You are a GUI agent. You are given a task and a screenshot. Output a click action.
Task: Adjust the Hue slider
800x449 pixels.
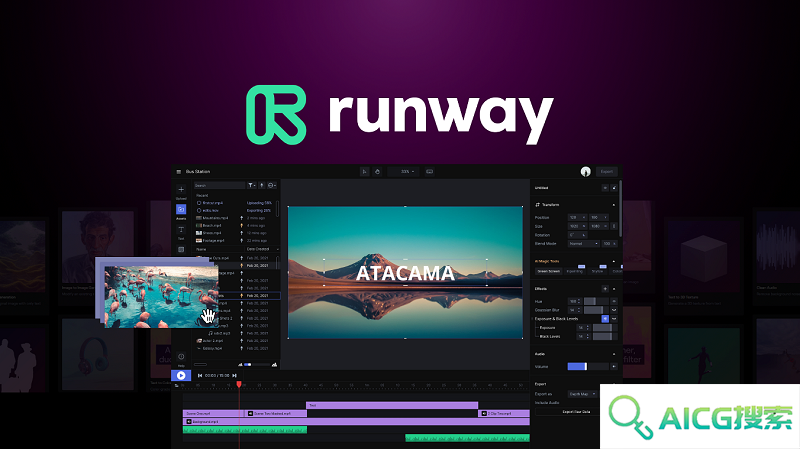[596, 301]
